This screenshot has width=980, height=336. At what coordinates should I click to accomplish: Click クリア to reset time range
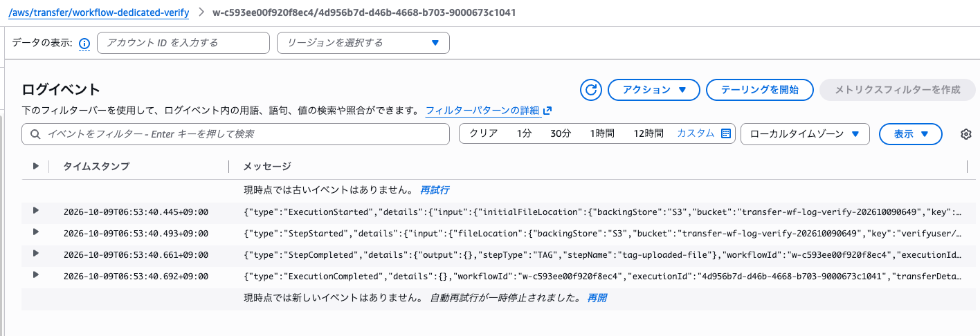484,133
